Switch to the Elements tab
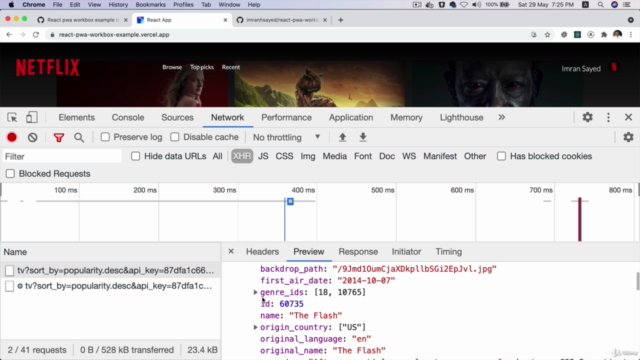Viewport: 640px width, 360px height. tap(77, 118)
